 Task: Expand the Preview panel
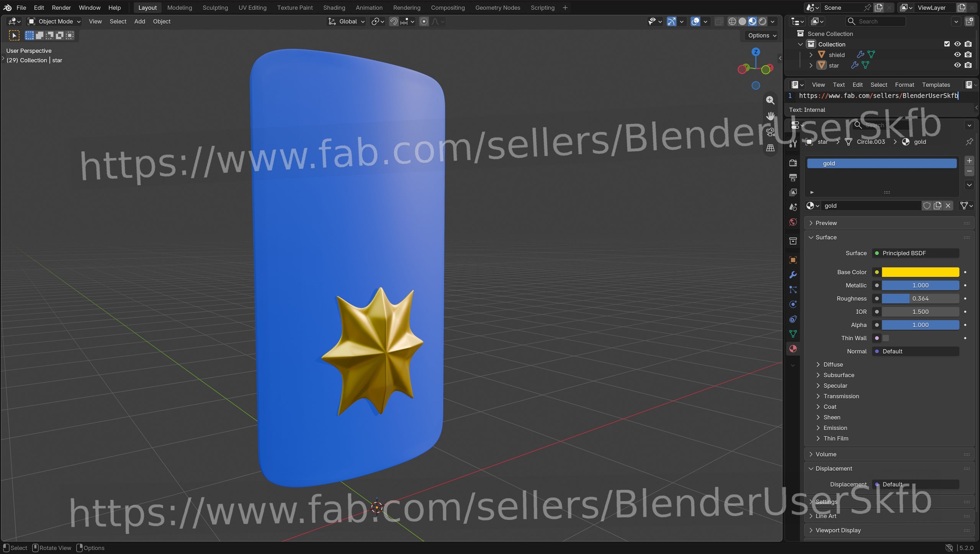coord(826,223)
